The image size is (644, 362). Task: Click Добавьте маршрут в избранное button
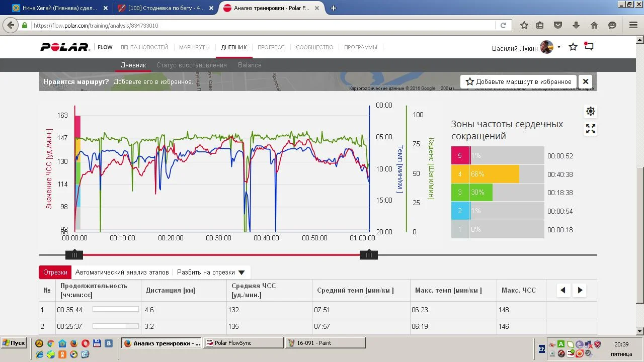[x=518, y=81]
